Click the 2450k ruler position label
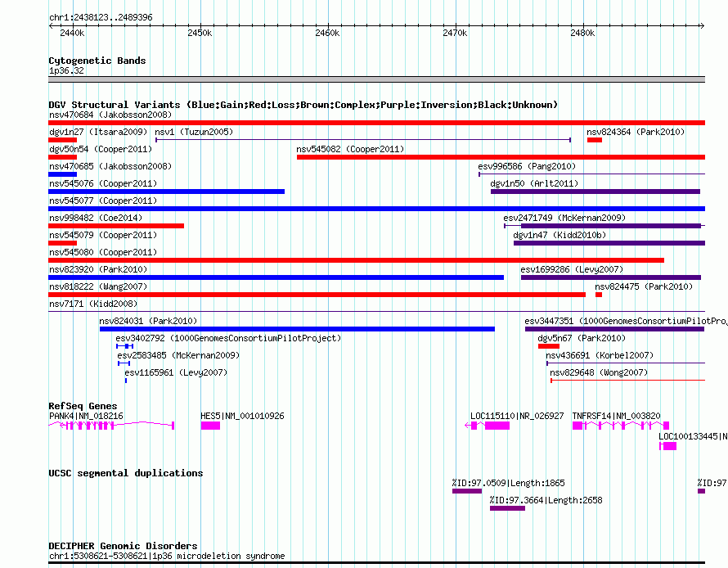The image size is (728, 568). coord(200,33)
